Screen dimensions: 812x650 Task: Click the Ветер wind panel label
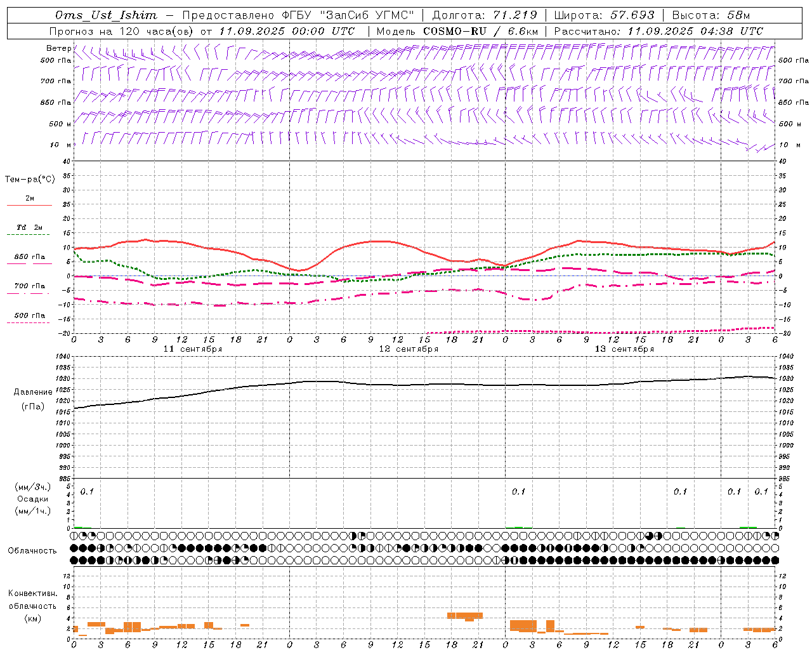pos(58,48)
